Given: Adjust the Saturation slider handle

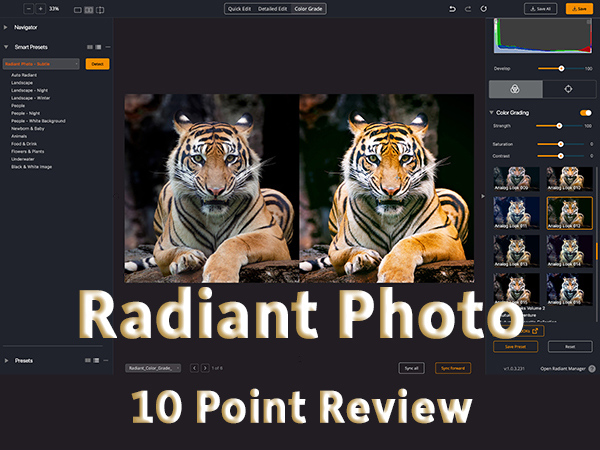Looking at the screenshot, I should (561, 144).
